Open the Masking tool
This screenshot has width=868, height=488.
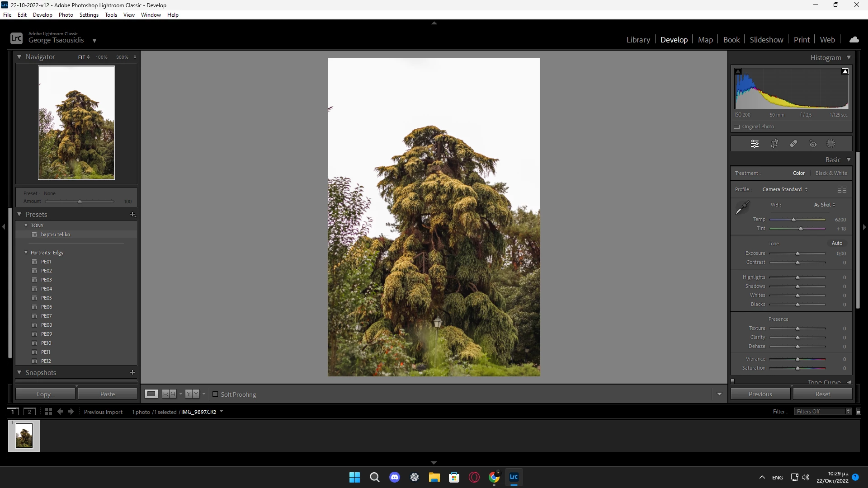[831, 144]
